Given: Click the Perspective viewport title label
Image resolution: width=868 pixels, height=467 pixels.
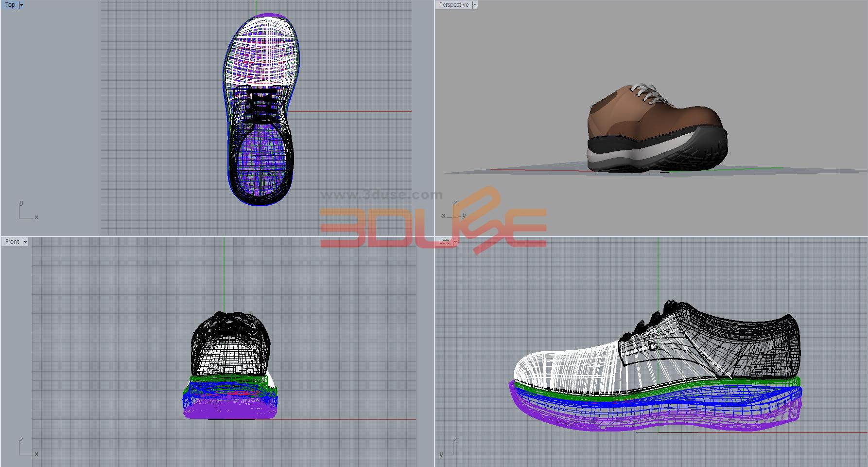Looking at the screenshot, I should (x=453, y=5).
